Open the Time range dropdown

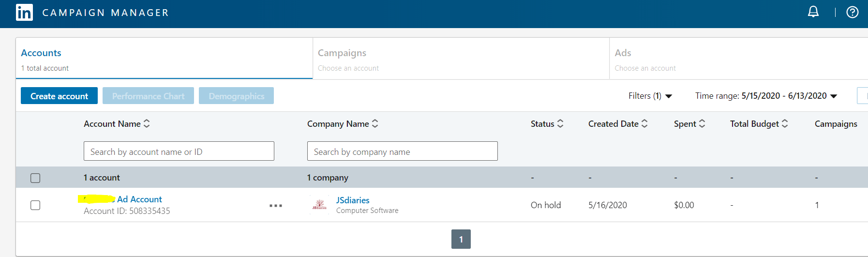click(766, 96)
